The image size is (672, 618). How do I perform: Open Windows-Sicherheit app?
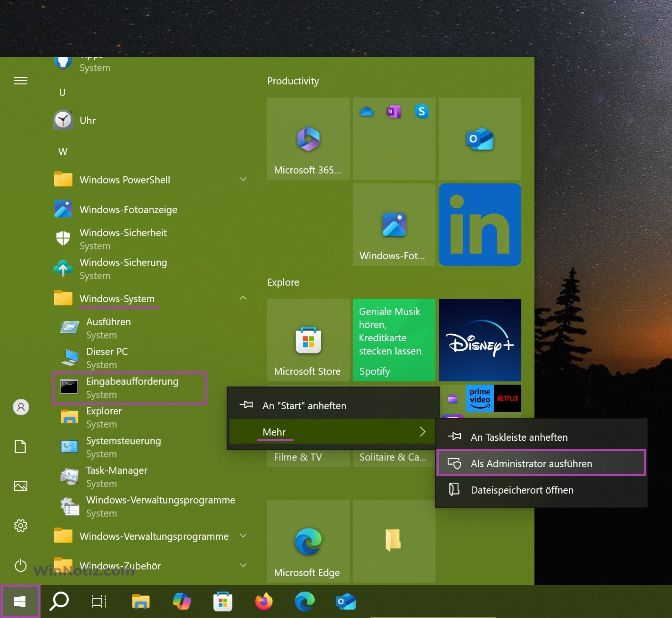(x=151, y=239)
